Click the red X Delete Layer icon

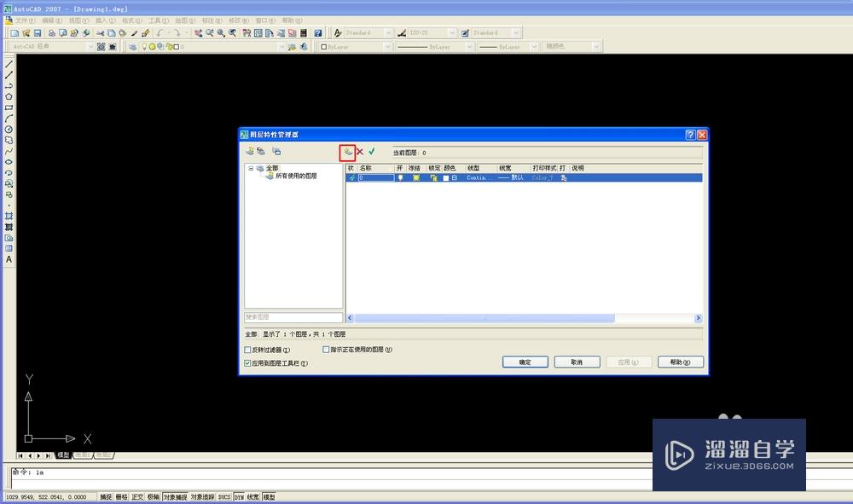click(360, 152)
